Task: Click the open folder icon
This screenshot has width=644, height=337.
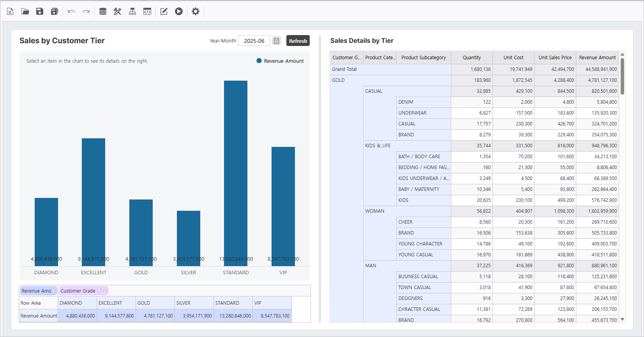Action: pyautogui.click(x=25, y=11)
